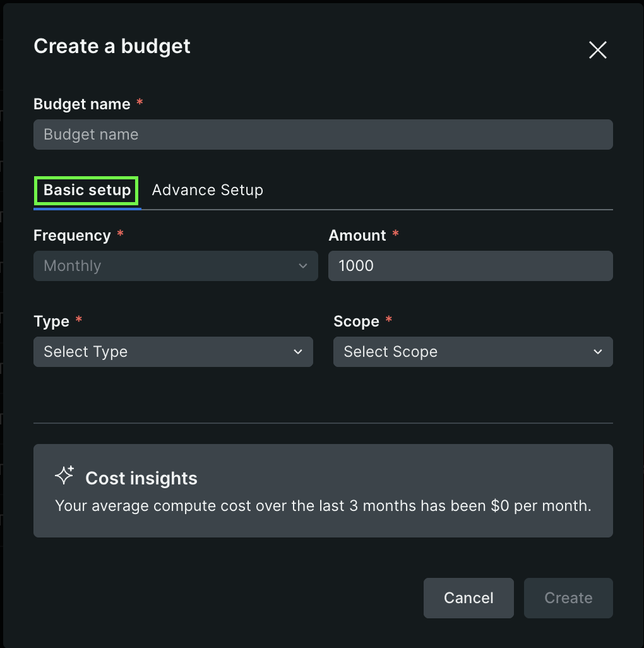
Task: Click the Scope dropdown chevron icon
Action: pyautogui.click(x=597, y=352)
